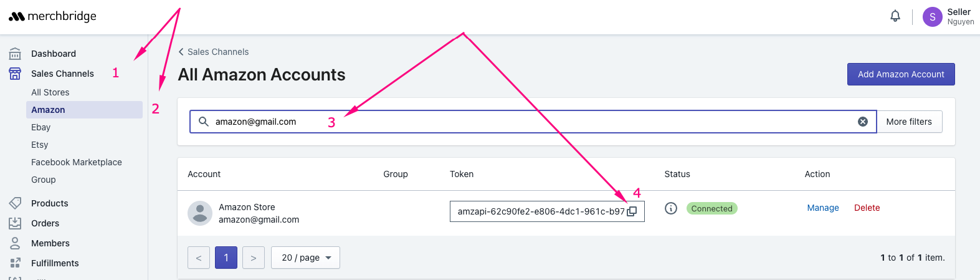Open the Facebook Marketplace channel
The height and width of the screenshot is (280, 980).
point(77,162)
